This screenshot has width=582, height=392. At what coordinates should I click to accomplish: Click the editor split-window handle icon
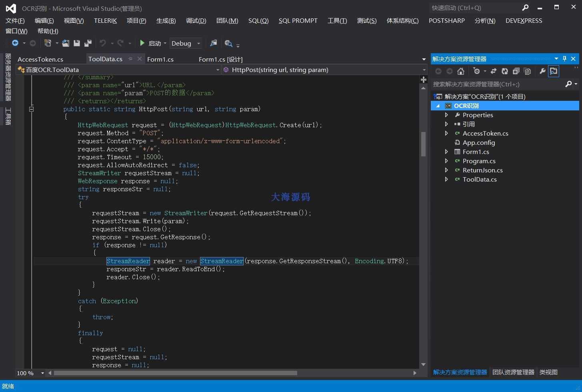424,80
